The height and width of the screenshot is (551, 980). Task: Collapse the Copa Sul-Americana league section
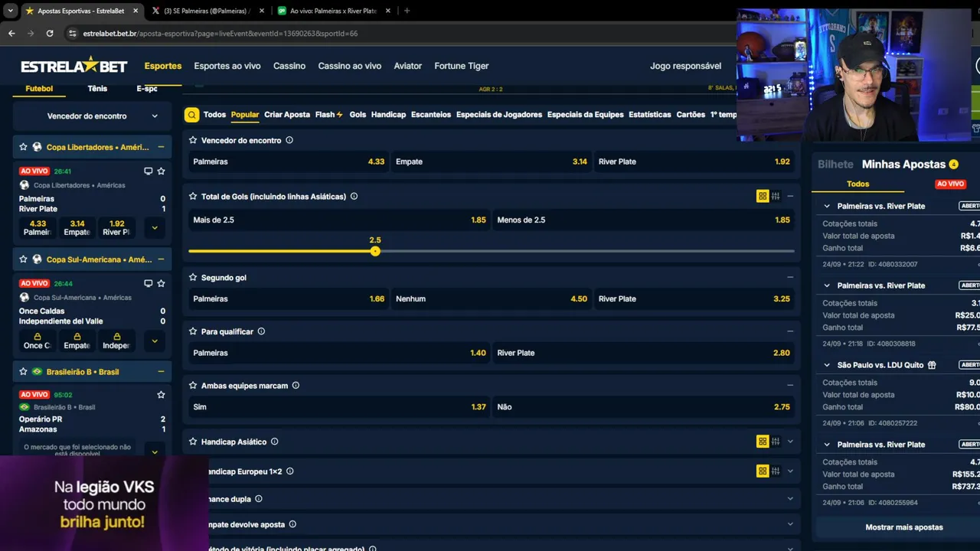coord(161,259)
